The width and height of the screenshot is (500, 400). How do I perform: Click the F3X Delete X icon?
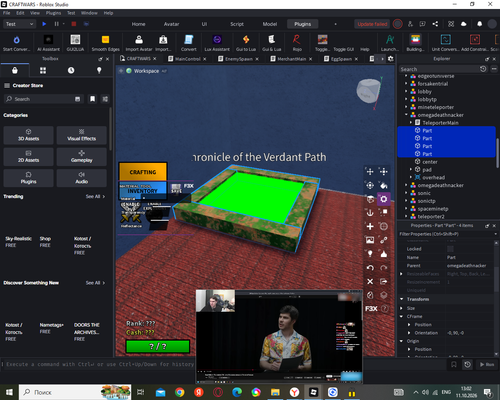tap(370, 282)
